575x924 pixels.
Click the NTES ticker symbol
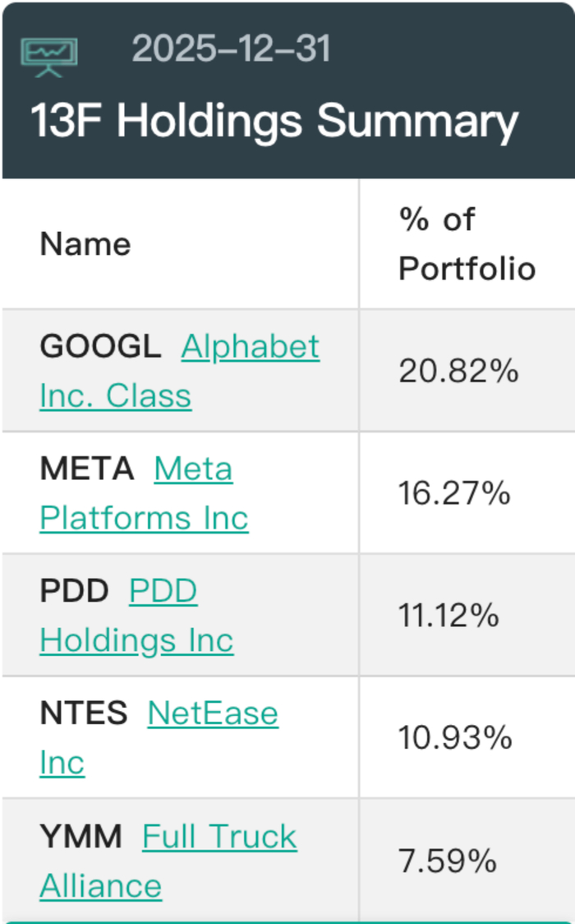[x=84, y=714]
